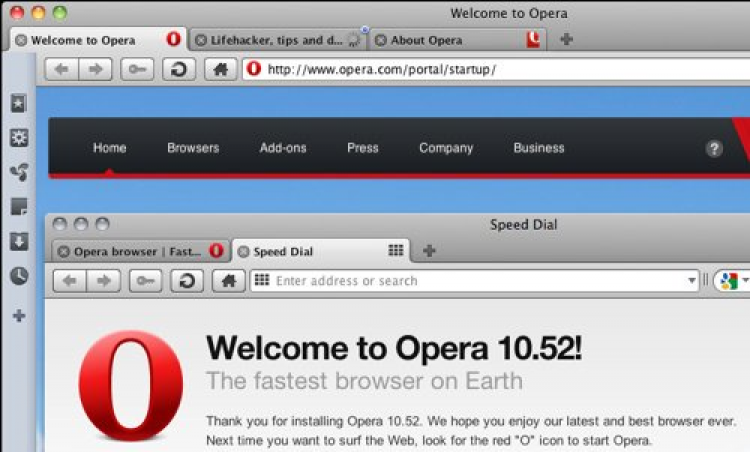Close the Welcome to Opera window with red button
This screenshot has height=452, width=750.
[x=17, y=12]
